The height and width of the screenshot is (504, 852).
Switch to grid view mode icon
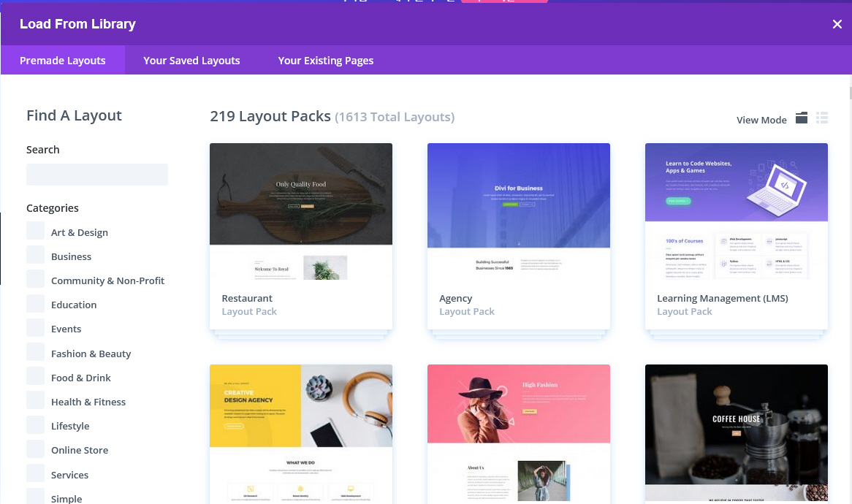pos(802,118)
